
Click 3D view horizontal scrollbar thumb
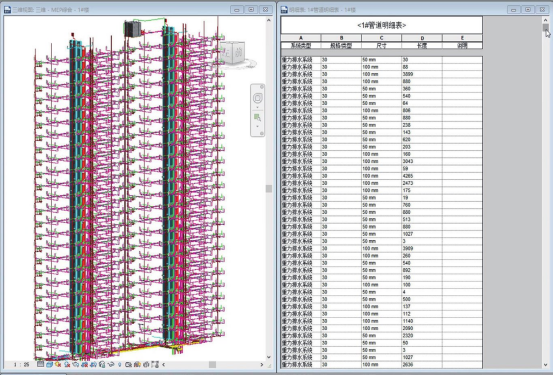click(212, 364)
